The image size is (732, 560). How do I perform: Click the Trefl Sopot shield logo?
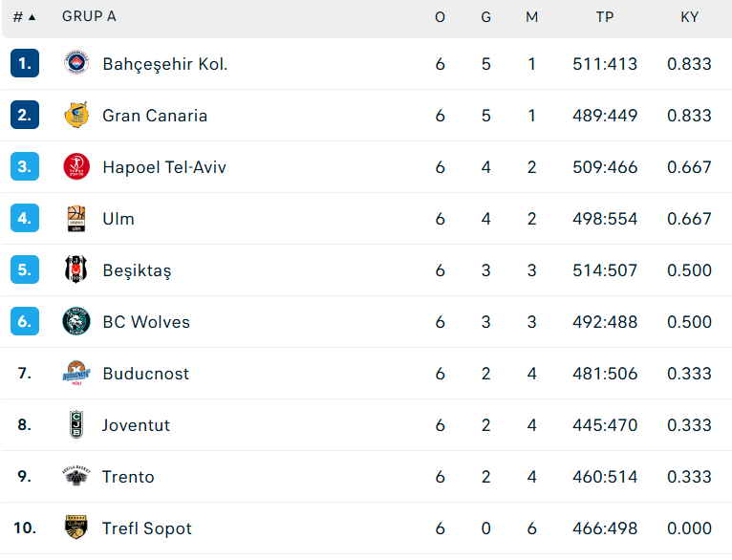76,528
